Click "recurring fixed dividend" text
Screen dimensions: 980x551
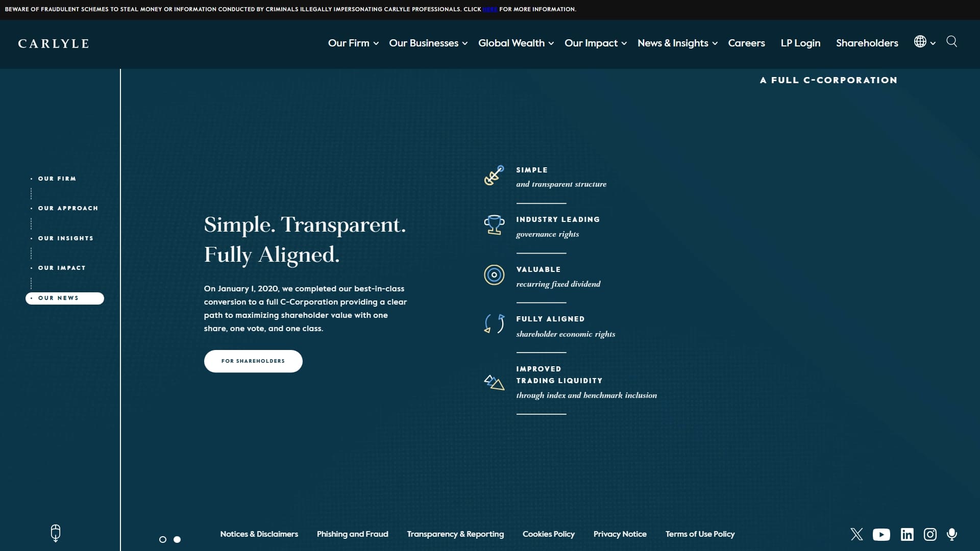coord(558,284)
